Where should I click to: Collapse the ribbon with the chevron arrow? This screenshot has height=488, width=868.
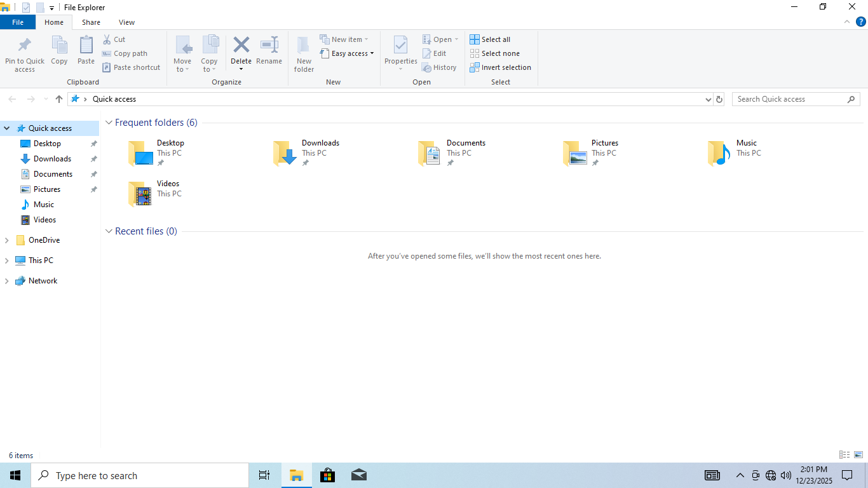847,22
